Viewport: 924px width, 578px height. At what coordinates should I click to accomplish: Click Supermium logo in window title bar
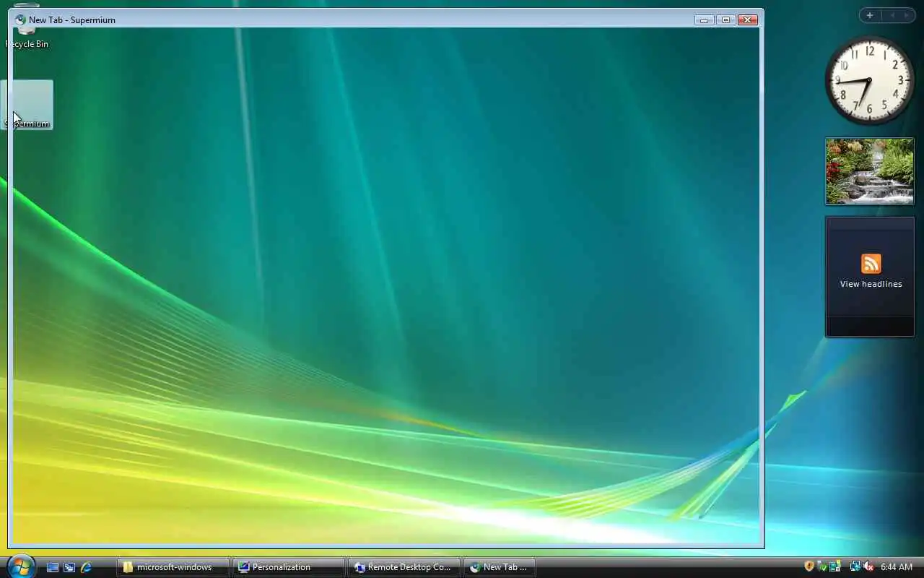point(20,20)
